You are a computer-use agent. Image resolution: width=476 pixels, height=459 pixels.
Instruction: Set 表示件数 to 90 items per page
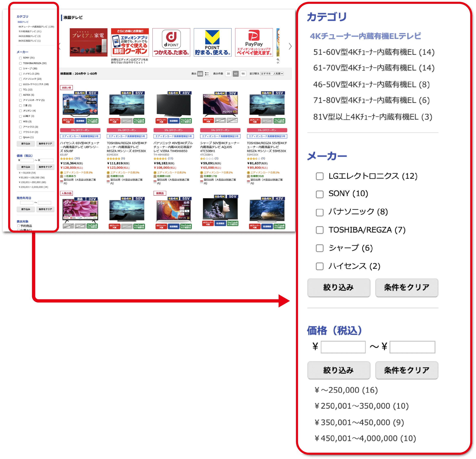pos(243,74)
